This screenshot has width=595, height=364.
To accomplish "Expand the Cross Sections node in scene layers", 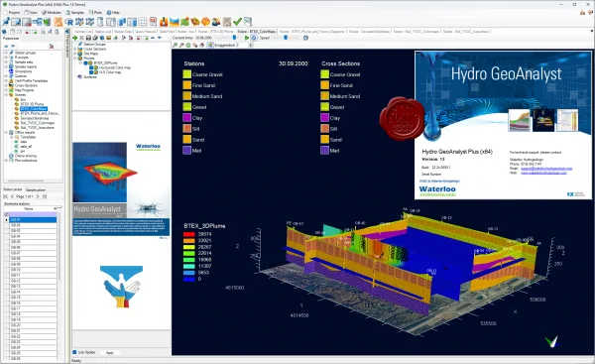I will [x=74, y=49].
